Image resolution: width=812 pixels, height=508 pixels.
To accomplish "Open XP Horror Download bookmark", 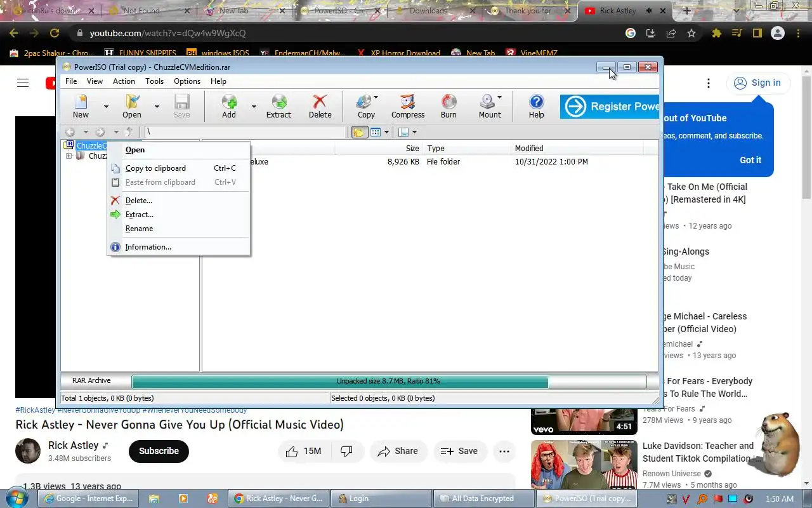I will point(399,54).
